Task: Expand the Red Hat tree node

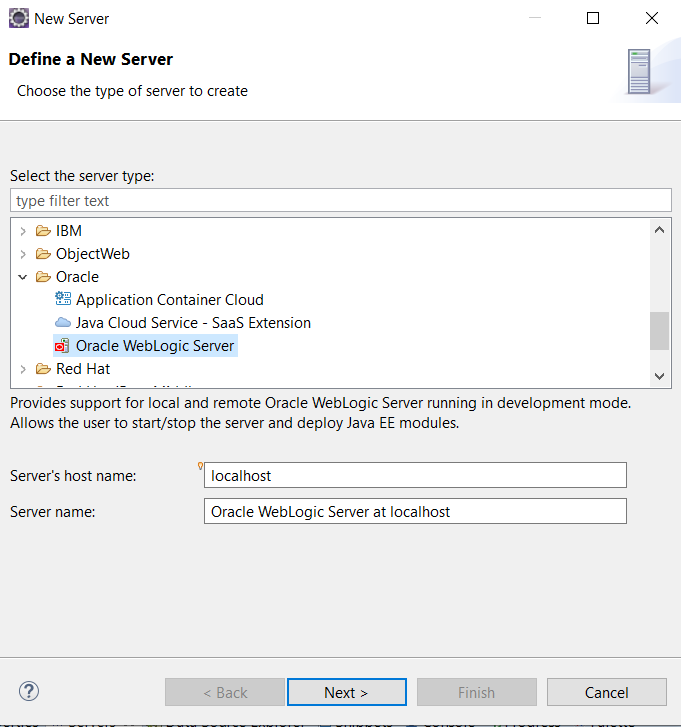Action: tap(23, 369)
